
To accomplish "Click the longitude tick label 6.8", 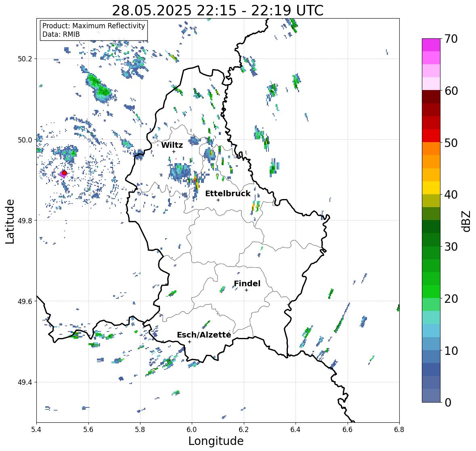I will (399, 429).
